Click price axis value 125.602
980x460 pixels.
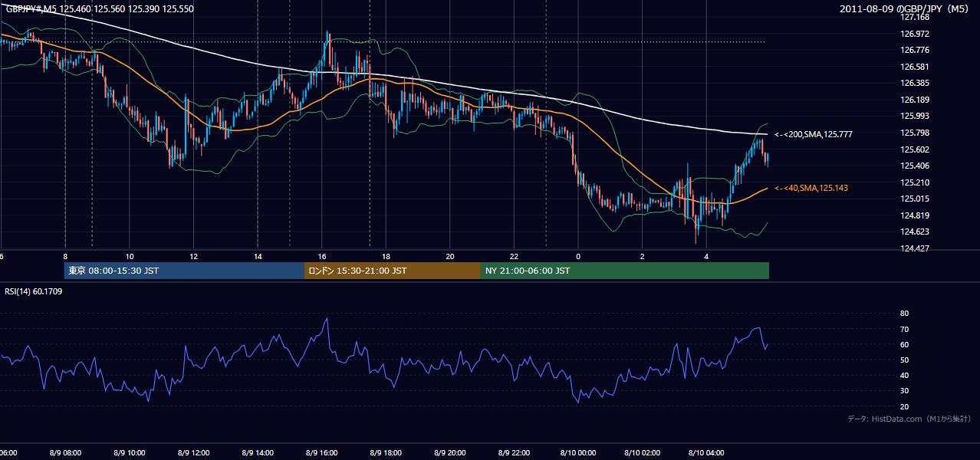click(915, 149)
